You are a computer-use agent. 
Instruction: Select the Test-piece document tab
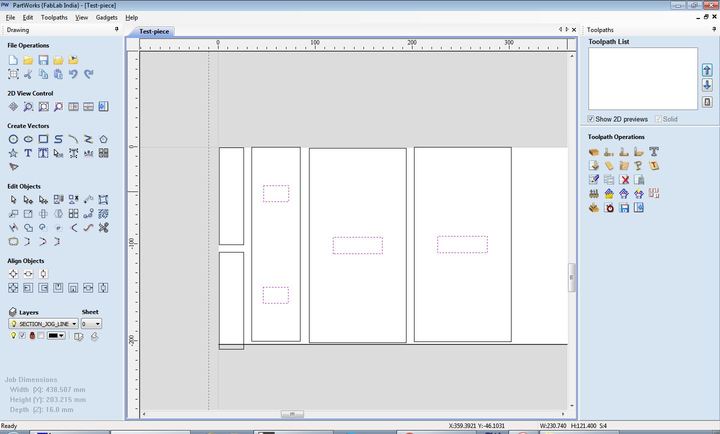coord(154,31)
